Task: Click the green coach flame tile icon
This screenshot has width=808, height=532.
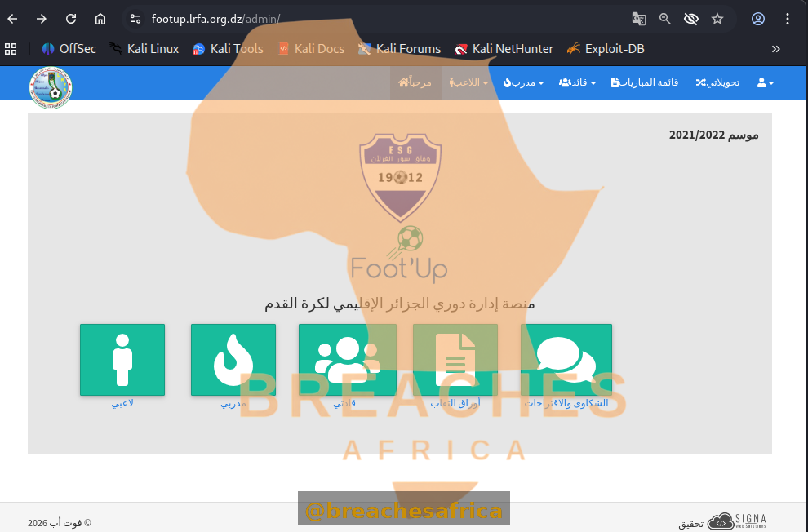Action: pos(233,360)
